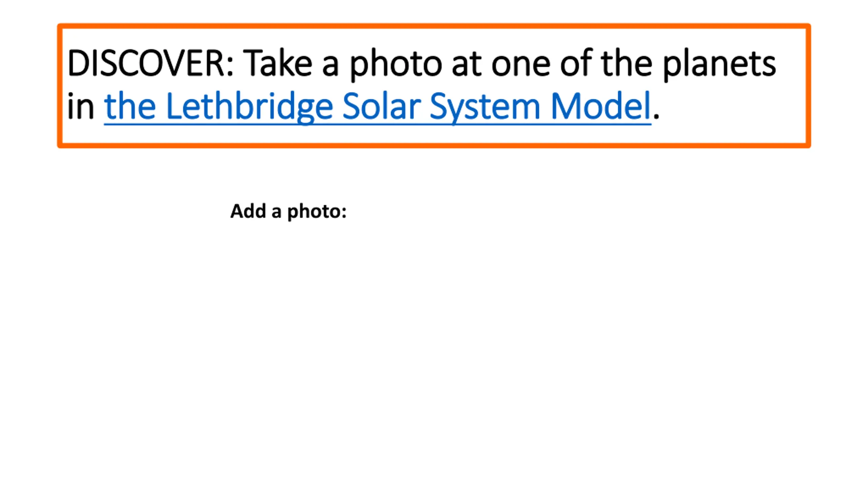
Task: Click the word Lethbridge in the hyperlink
Action: point(249,106)
